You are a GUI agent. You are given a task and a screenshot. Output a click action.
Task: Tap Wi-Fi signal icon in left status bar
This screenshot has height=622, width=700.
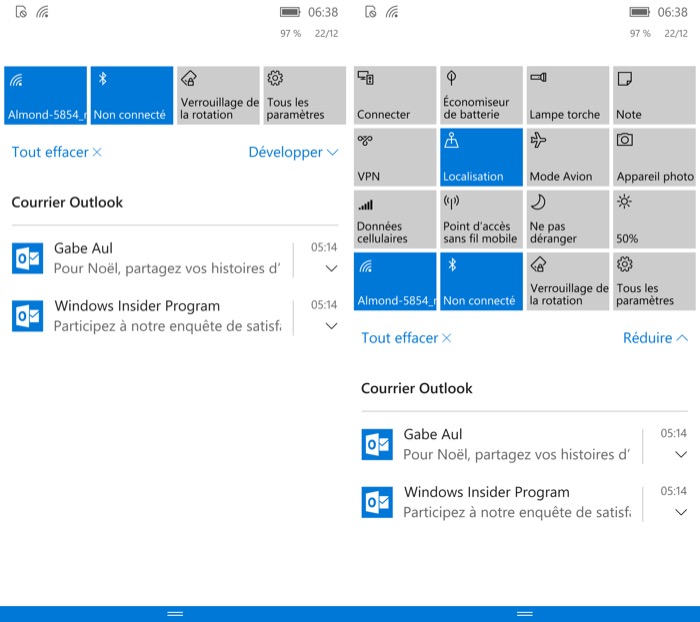(42, 12)
